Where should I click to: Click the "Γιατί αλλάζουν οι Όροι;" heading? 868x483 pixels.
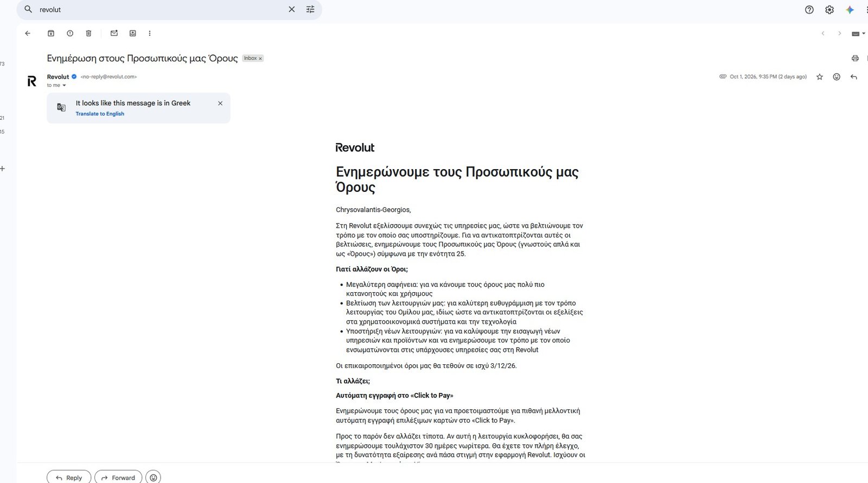(x=372, y=269)
